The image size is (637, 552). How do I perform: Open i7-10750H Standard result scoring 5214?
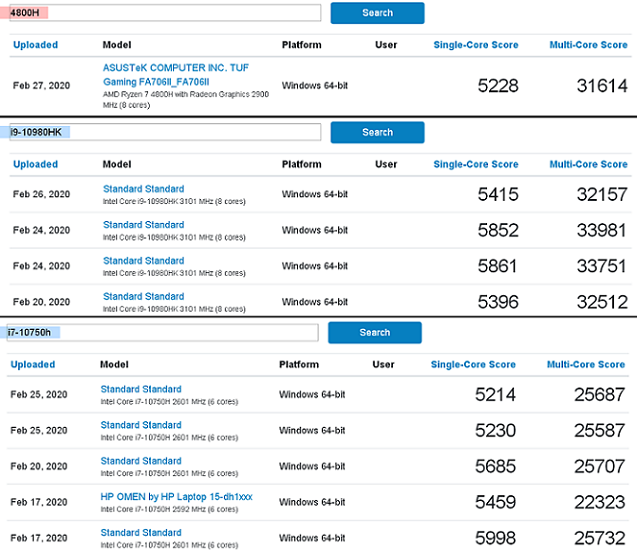[x=141, y=389]
